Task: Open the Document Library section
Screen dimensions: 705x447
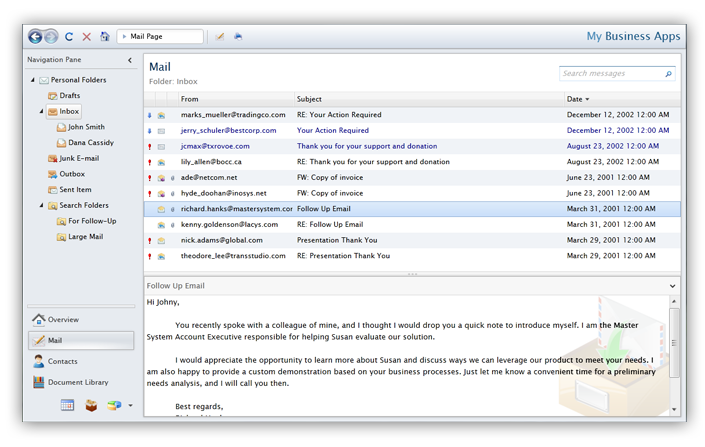Action: (81, 382)
